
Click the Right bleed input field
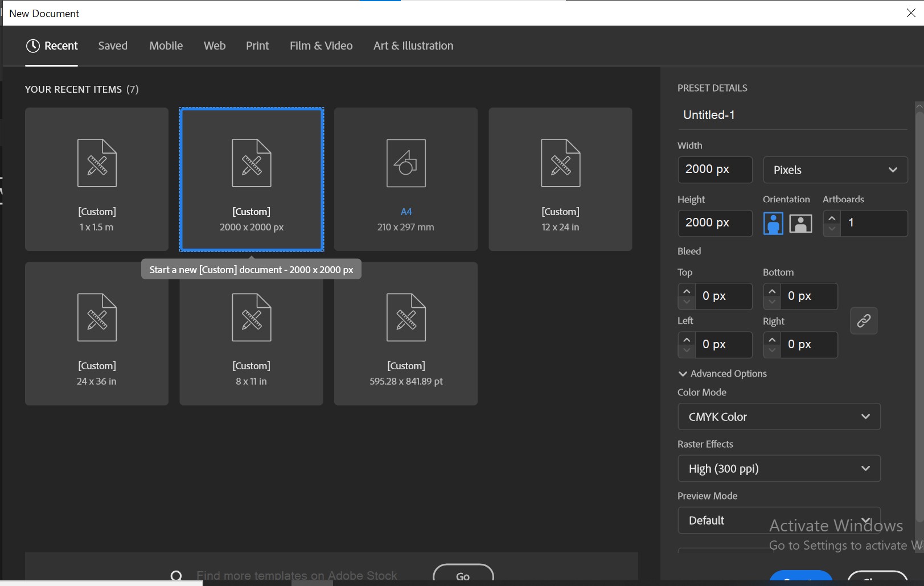pyautogui.click(x=809, y=345)
